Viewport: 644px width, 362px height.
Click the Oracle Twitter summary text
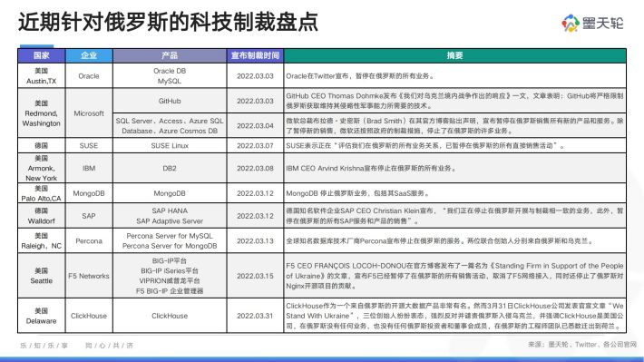pos(360,76)
